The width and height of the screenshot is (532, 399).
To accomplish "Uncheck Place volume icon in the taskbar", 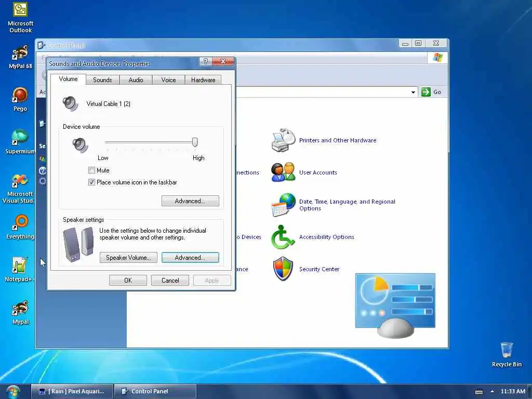I will [91, 182].
